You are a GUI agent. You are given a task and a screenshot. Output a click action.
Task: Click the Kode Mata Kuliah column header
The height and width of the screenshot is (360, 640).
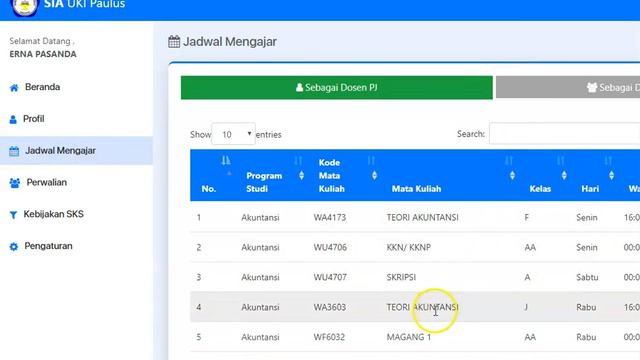(331, 176)
